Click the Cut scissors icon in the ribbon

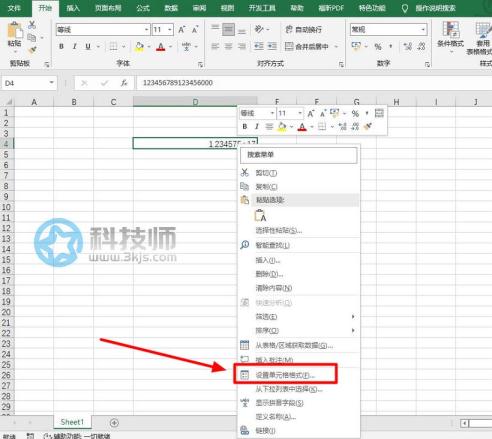(32, 25)
